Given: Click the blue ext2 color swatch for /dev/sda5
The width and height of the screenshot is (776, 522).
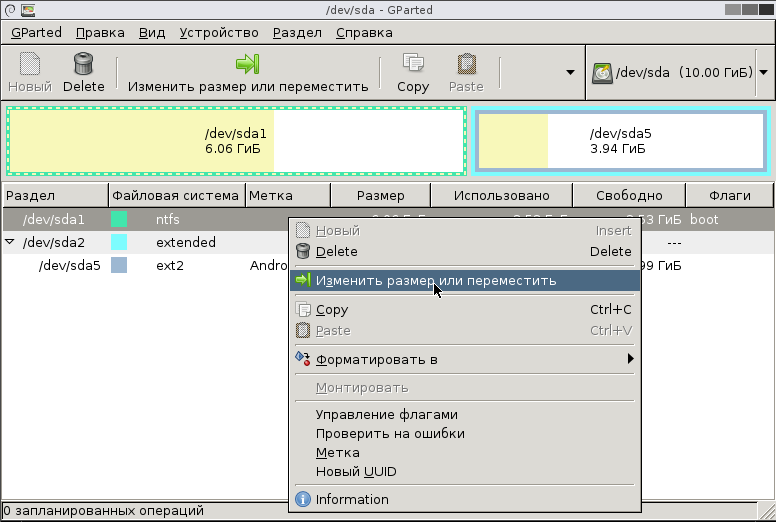Looking at the screenshot, I should coord(119,265).
